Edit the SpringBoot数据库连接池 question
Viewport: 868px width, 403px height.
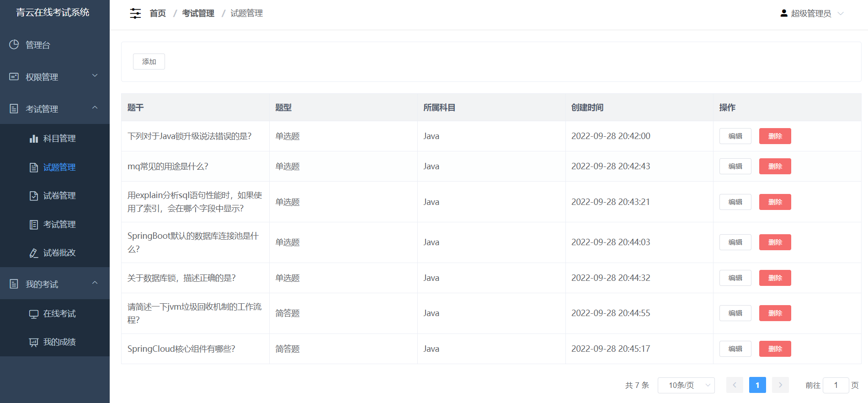tap(735, 242)
